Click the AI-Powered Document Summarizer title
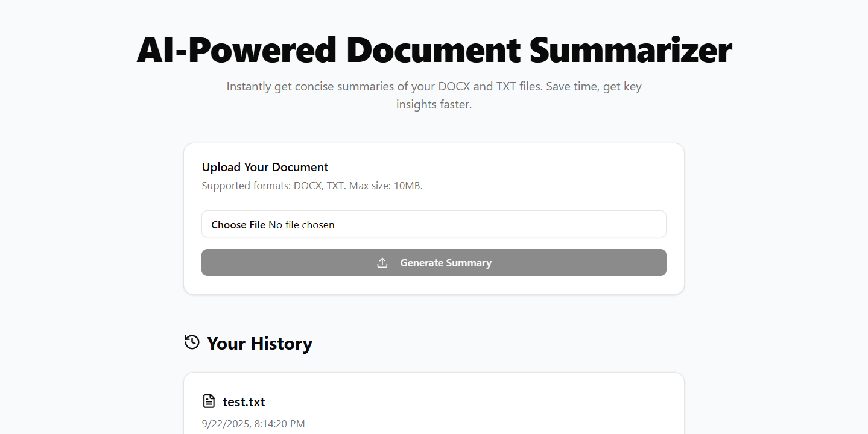 click(x=434, y=51)
